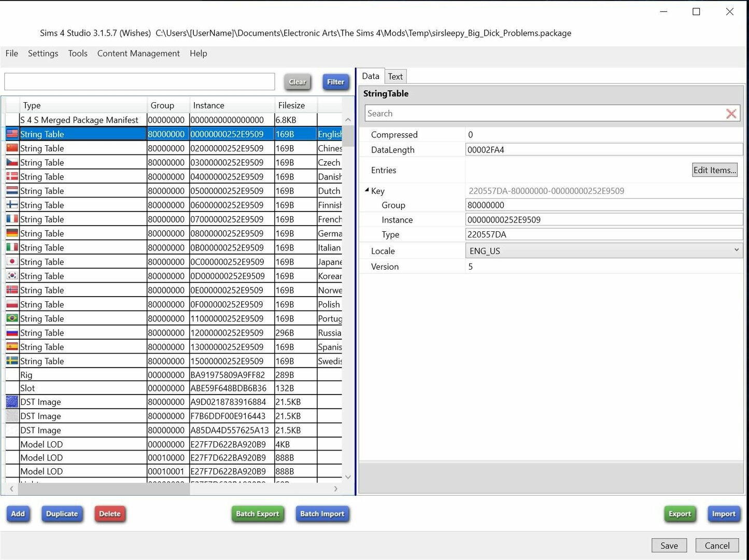Click the Brazilian flag icon for Portuguese
The height and width of the screenshot is (560, 749).
(12, 318)
